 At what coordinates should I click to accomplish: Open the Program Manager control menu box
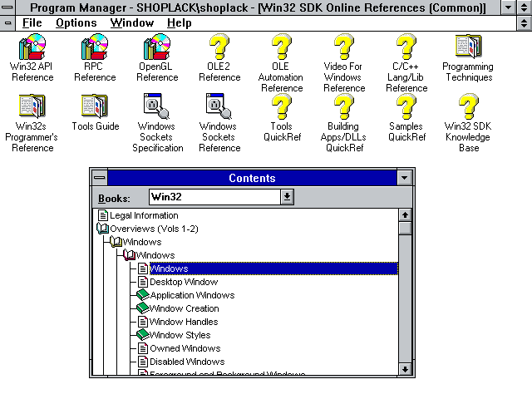pyautogui.click(x=7, y=7)
